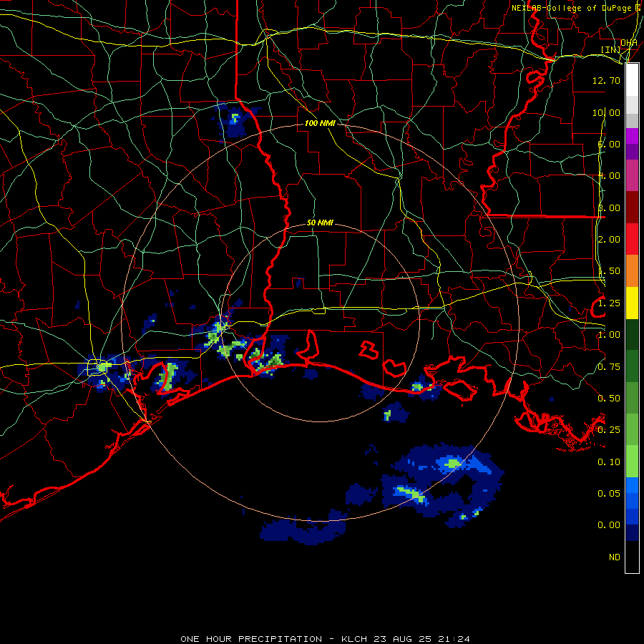Screen dimensions: 644x644
Task: Pick the yellow legend swatch
Action: 632,303
